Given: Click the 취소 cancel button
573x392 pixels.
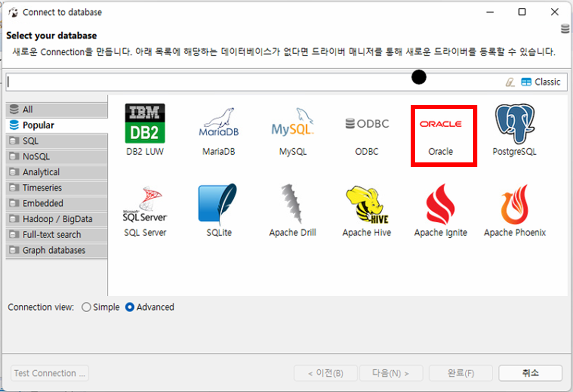Looking at the screenshot, I should coord(530,373).
